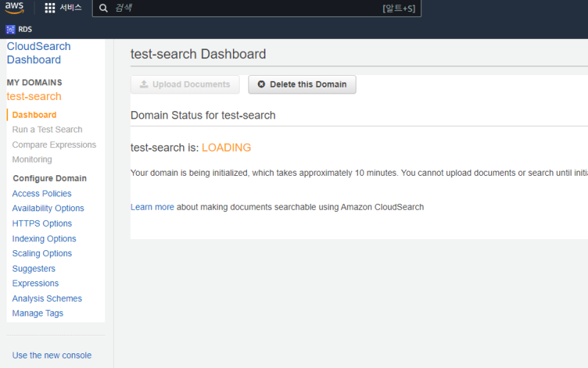588x368 pixels.
Task: Open Indexing Options page
Action: pos(44,238)
